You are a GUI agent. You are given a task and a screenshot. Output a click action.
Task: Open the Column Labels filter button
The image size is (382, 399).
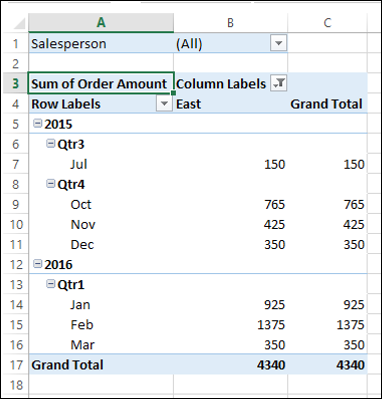pos(278,84)
